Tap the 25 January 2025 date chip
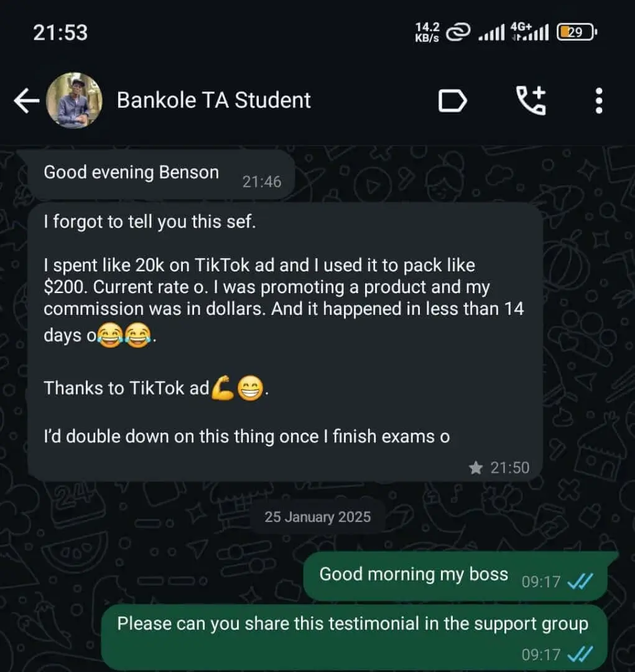 pyautogui.click(x=317, y=517)
